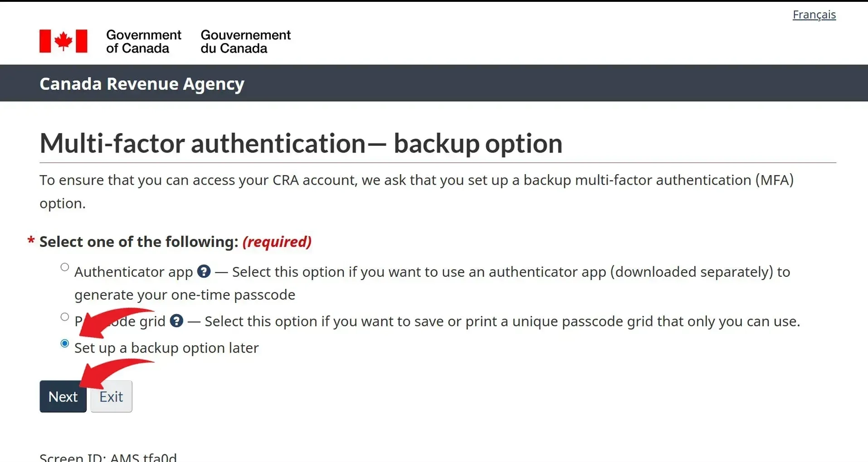Switch language via the Français link
The image size is (868, 462).
pyautogui.click(x=814, y=15)
